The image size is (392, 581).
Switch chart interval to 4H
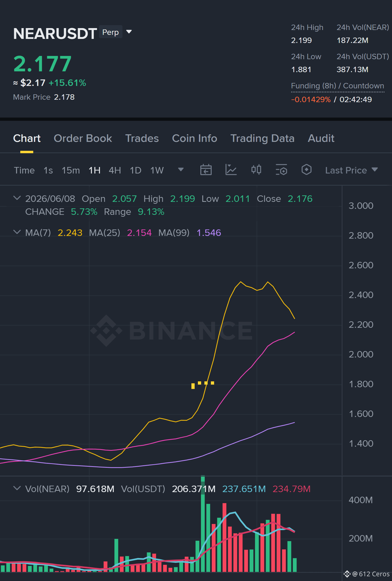coord(115,170)
